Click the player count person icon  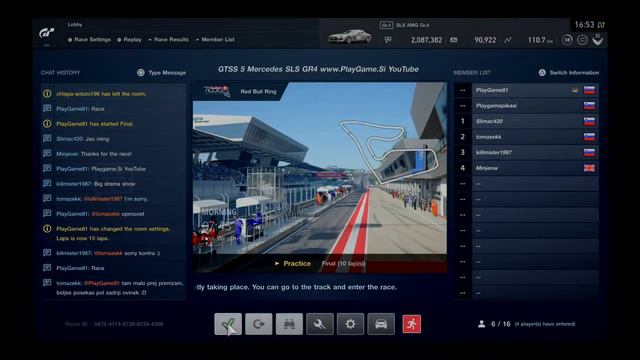[x=482, y=324]
